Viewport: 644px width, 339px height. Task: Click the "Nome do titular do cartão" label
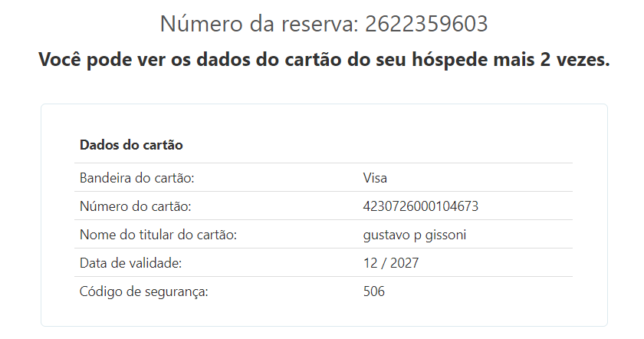pyautogui.click(x=158, y=235)
